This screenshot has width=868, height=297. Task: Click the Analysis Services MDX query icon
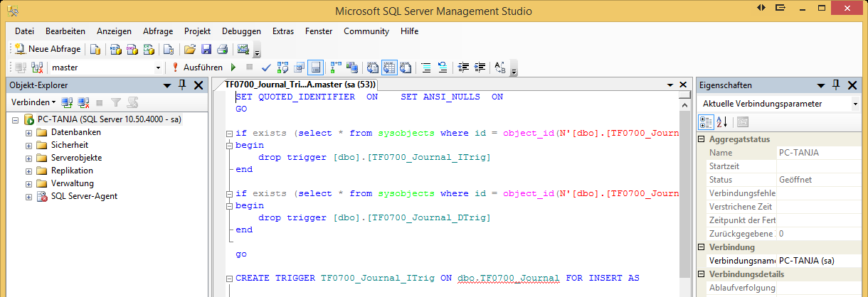(x=115, y=49)
